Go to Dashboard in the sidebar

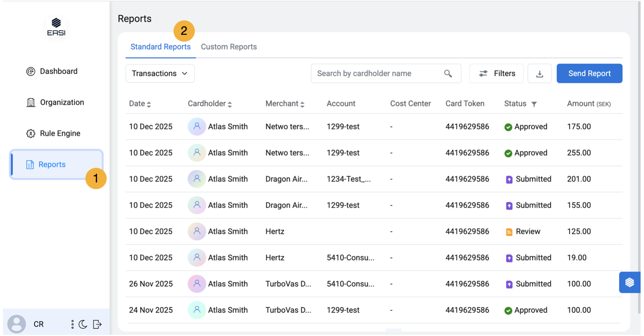pos(58,72)
